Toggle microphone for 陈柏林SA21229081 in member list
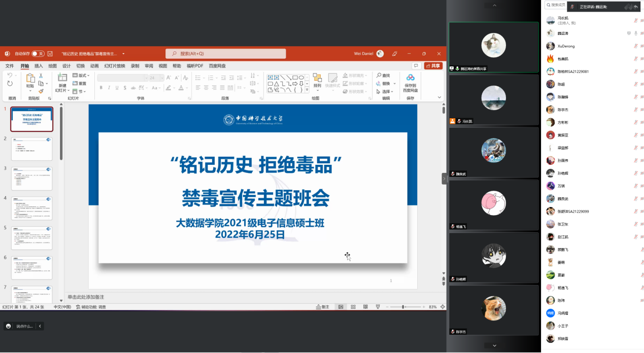This screenshot has width=644, height=353. [x=635, y=72]
